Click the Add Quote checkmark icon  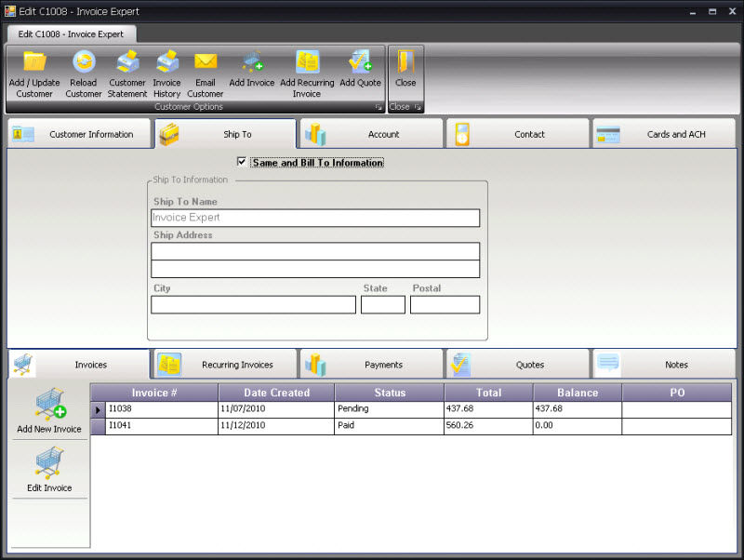pyautogui.click(x=360, y=61)
